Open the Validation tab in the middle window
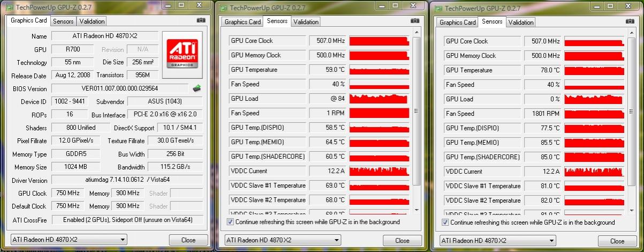 [x=306, y=22]
